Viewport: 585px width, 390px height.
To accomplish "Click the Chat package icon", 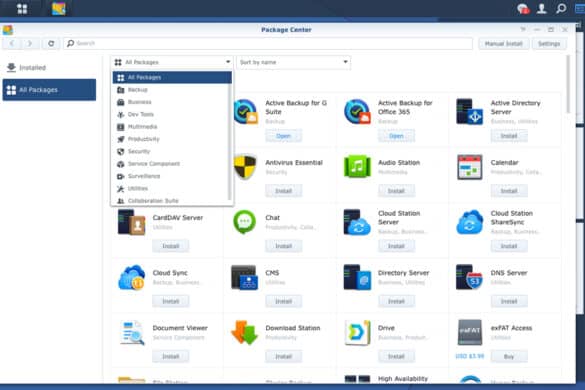I will pos(244,222).
